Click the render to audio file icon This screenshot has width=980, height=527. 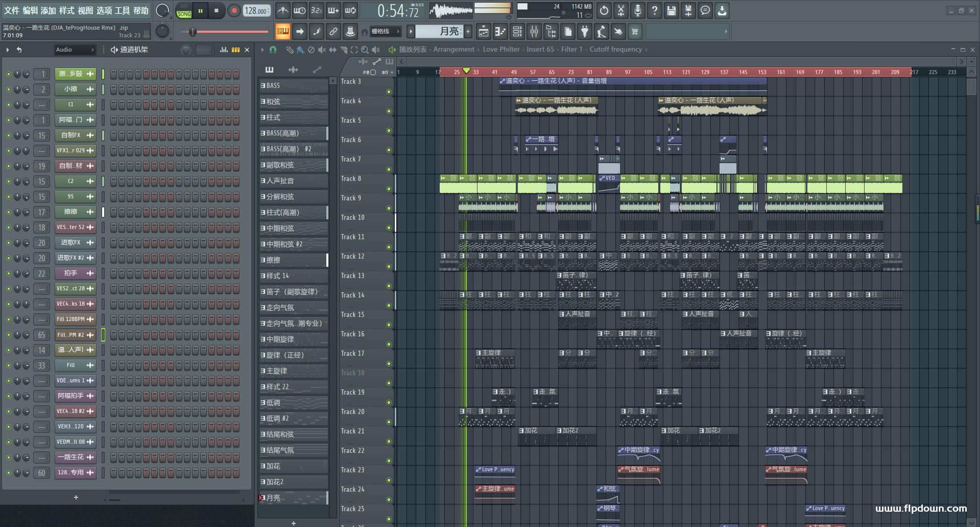tap(688, 10)
